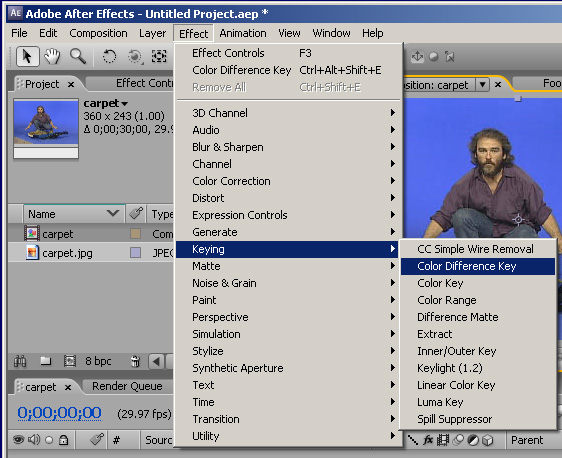This screenshot has height=458, width=562.
Task: Click the lavender label swatch for carpet.jpg
Action: click(135, 253)
